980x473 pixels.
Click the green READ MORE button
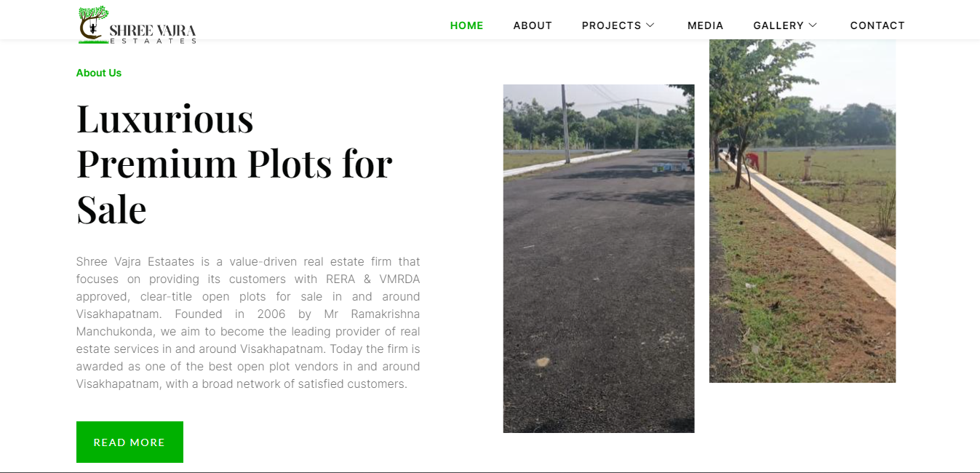point(130,442)
